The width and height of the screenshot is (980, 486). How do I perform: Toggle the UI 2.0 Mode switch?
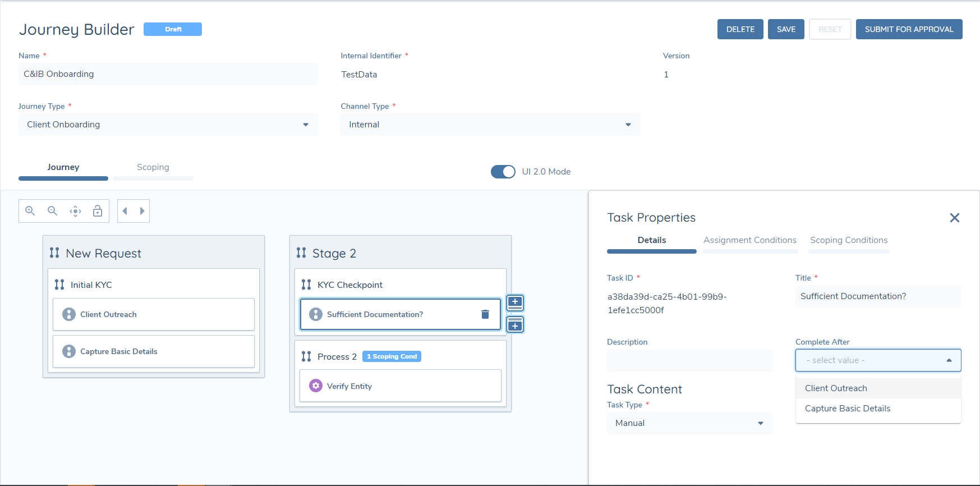503,172
